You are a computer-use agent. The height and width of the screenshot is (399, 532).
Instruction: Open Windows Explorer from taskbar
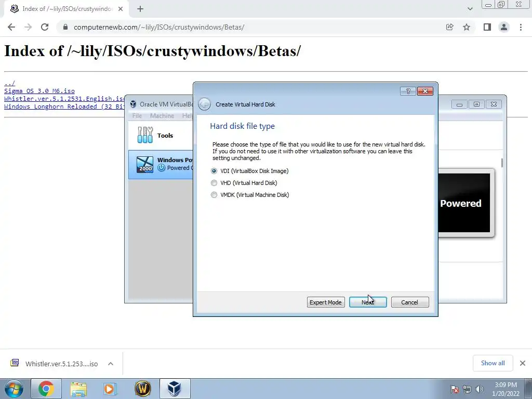(x=78, y=389)
